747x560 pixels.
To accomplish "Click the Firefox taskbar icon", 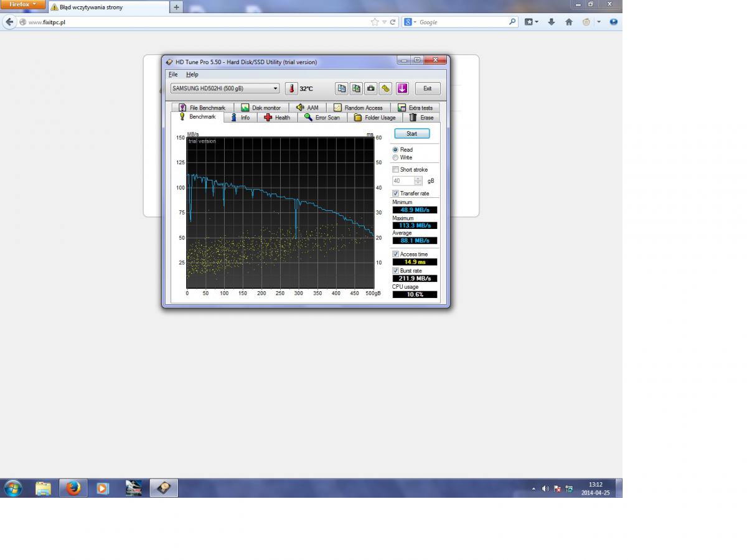I will (x=73, y=488).
